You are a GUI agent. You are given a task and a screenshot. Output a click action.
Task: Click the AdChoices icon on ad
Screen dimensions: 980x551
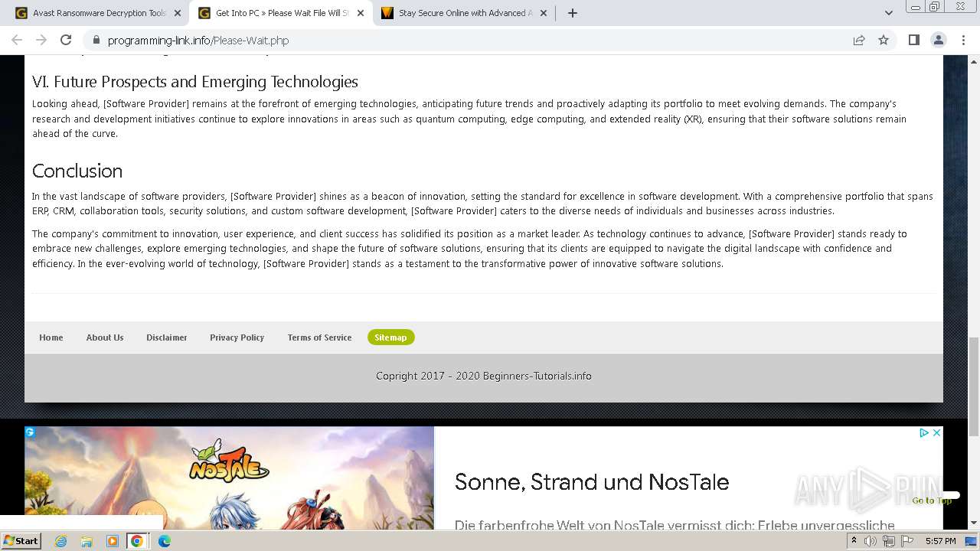[924, 432]
